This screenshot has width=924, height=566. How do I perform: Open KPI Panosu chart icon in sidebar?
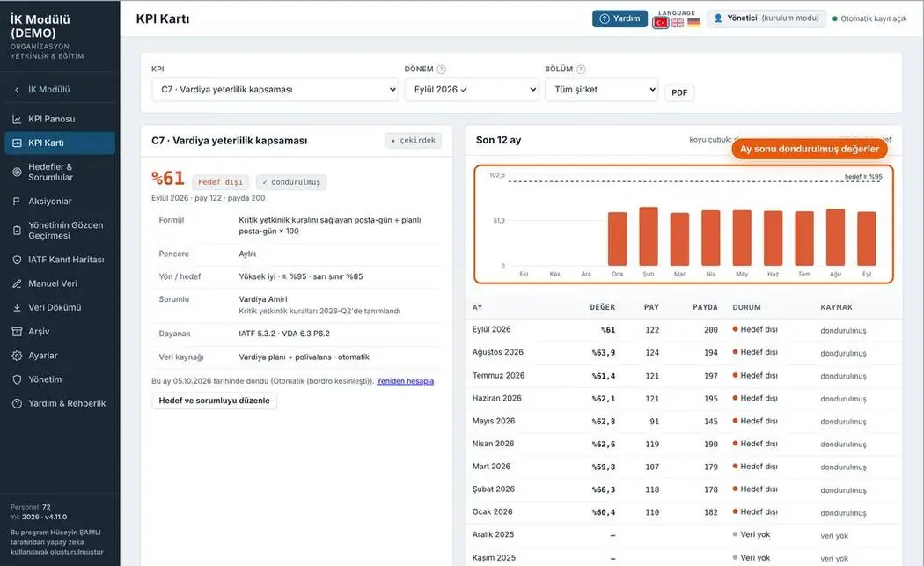[17, 119]
